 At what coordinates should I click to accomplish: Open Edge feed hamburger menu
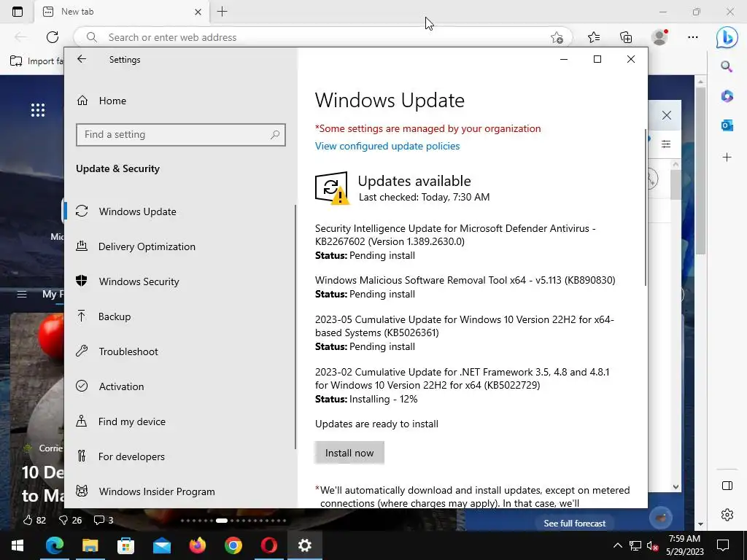point(22,295)
